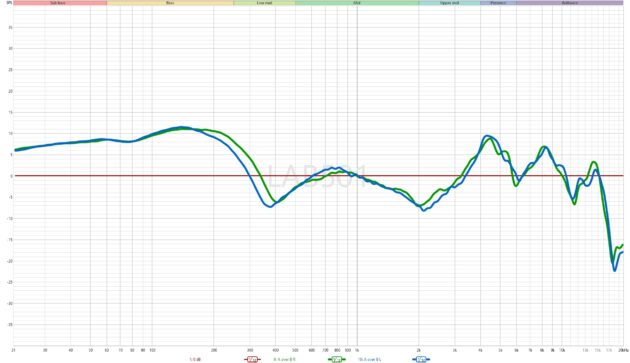This screenshot has width=630, height=363.
Task: Click the 20 Hz frequency axis label
Action: pyautogui.click(x=14, y=351)
